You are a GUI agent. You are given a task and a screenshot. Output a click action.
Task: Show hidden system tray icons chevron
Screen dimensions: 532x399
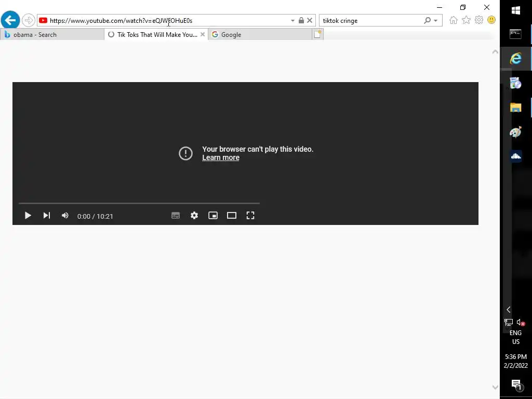508,310
